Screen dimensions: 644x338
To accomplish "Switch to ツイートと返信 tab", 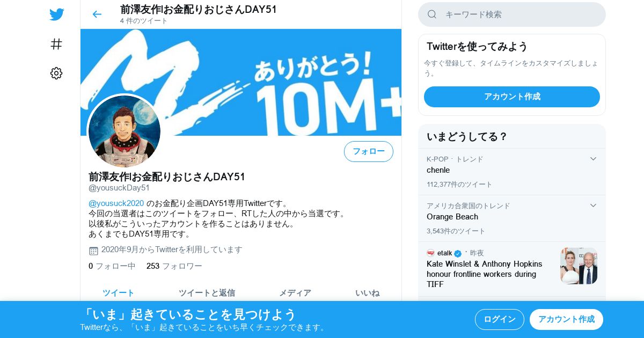I will click(207, 292).
